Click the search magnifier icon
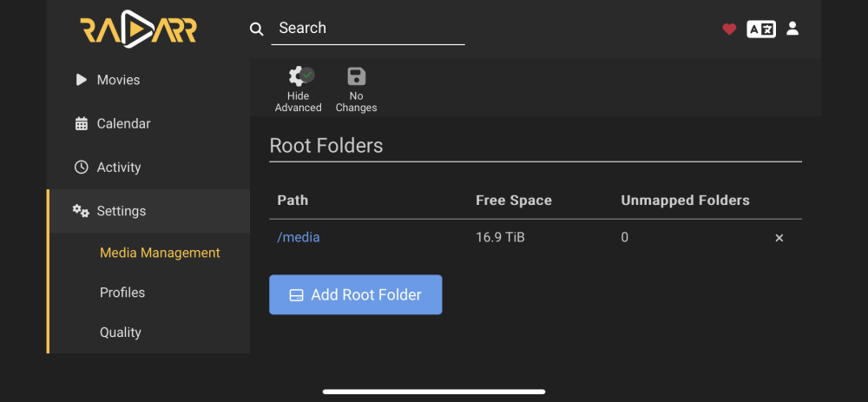The width and height of the screenshot is (868, 402). pos(256,29)
